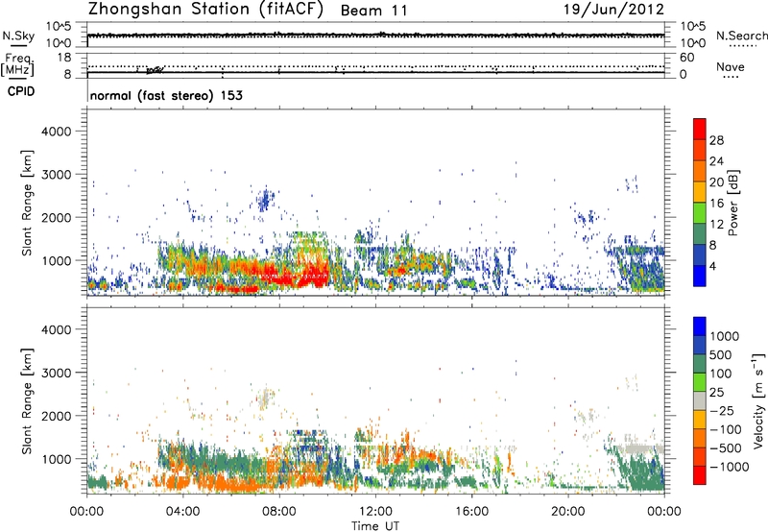Viewport: 768px width, 532px height.
Task: Click the '500' label on velocity colorbar
Action: [x=721, y=354]
